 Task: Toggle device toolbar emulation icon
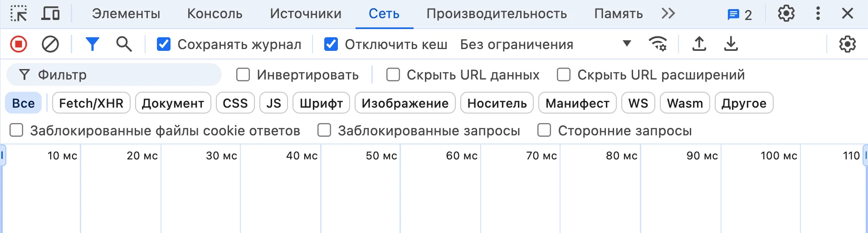pos(50,14)
